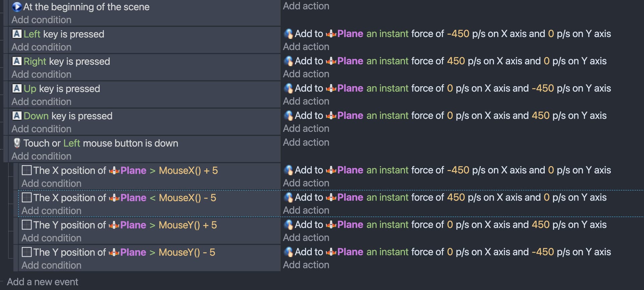Click position icon for MouseY() - 5 condition
This screenshot has height=290, width=644.
point(26,252)
